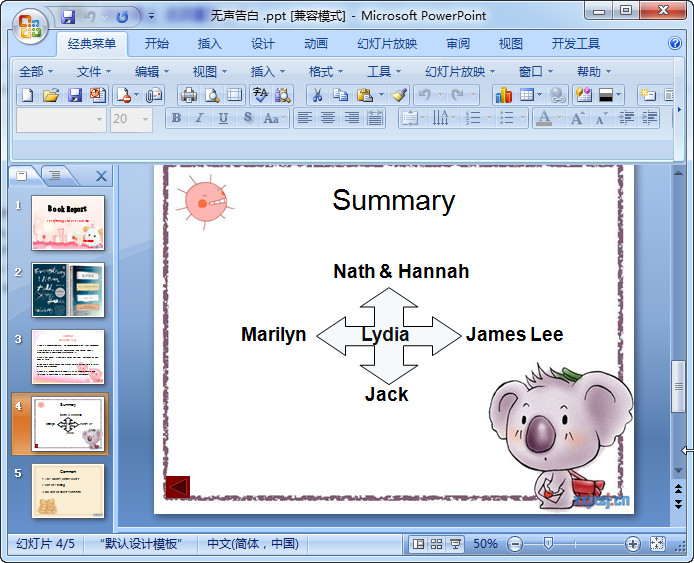Switch to the 开始 ribbon tab
Viewport: 694px width, 563px height.
157,43
